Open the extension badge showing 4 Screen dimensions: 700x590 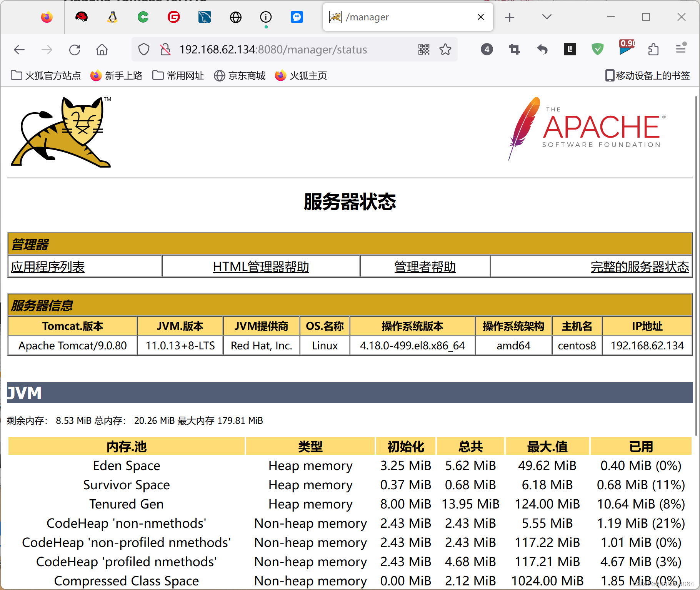[x=487, y=50]
